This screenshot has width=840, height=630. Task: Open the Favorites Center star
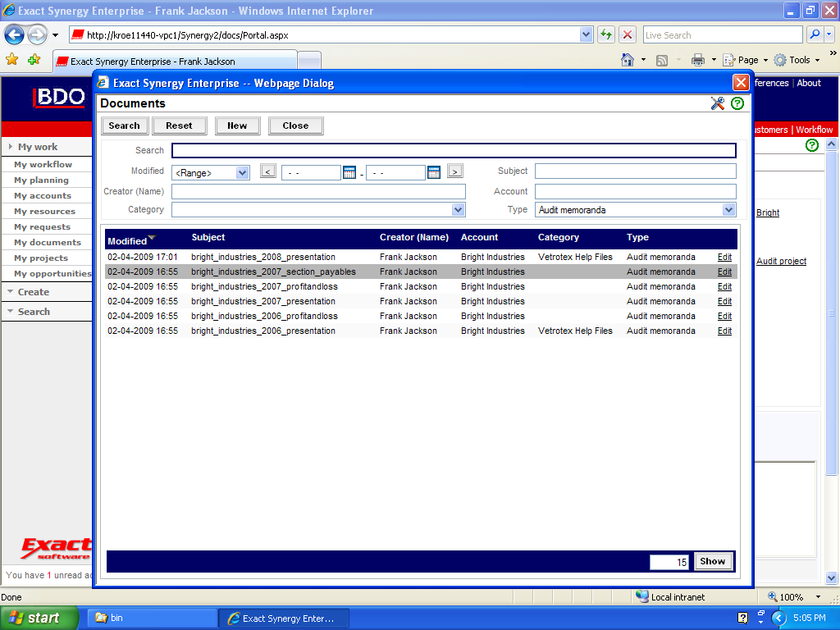pyautogui.click(x=11, y=59)
